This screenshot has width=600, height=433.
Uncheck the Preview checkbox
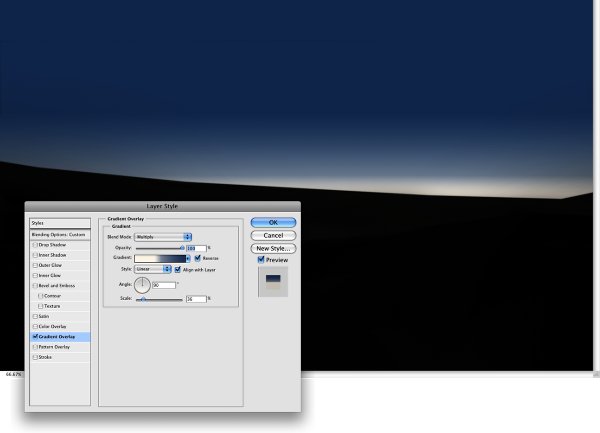[x=261, y=260]
